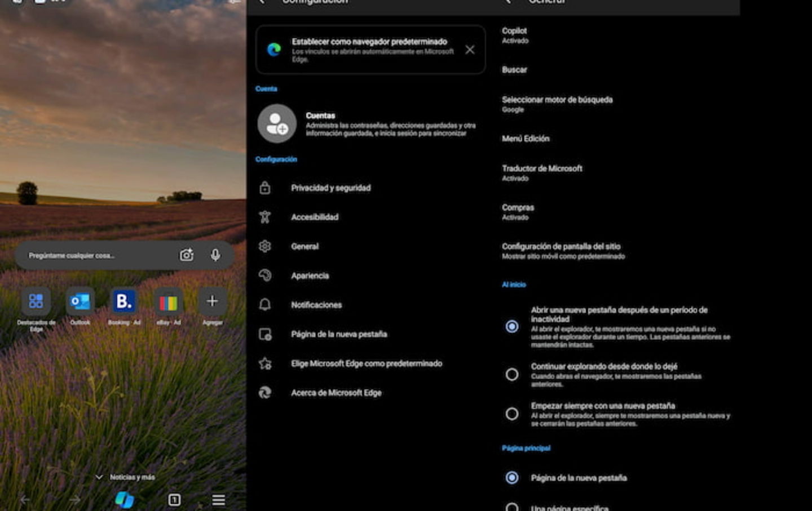Viewport: 812px width, 511px height.
Task: Tap the Agregar plus tile
Action: pos(212,301)
